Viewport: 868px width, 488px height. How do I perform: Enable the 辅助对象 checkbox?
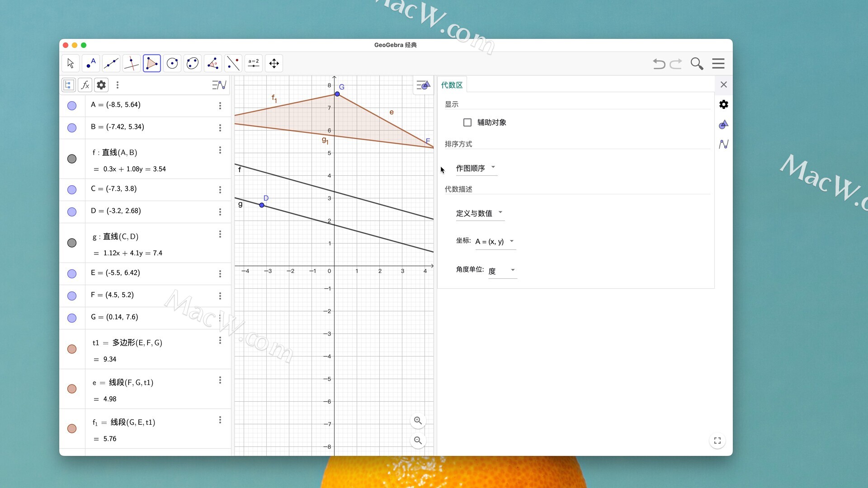pyautogui.click(x=467, y=122)
